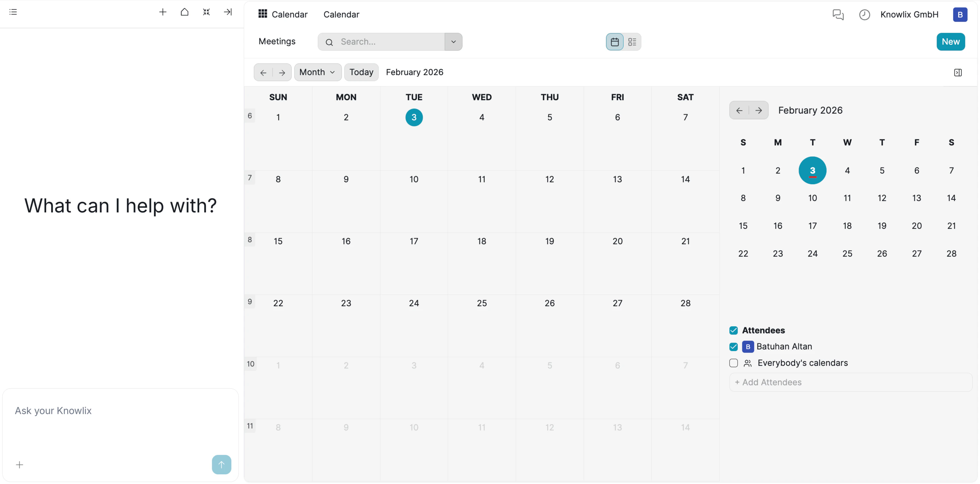This screenshot has height=484, width=980.
Task: Open conversations via the chat bubbles icon
Action: tap(838, 14)
